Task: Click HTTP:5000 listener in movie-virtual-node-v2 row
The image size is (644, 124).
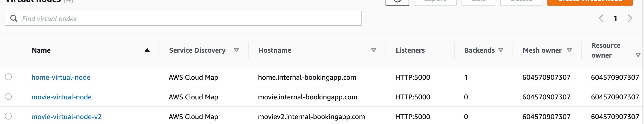Action: (x=413, y=117)
